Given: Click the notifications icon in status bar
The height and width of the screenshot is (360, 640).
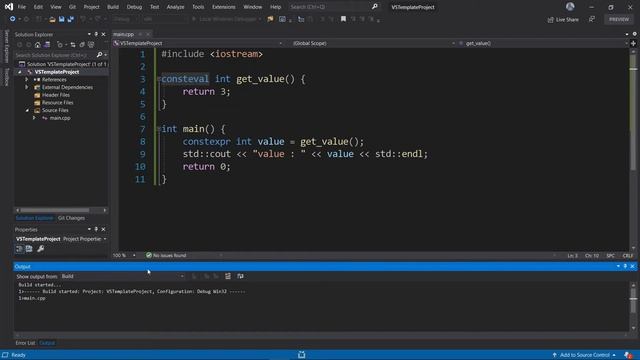Looking at the screenshot, I should click(628, 355).
